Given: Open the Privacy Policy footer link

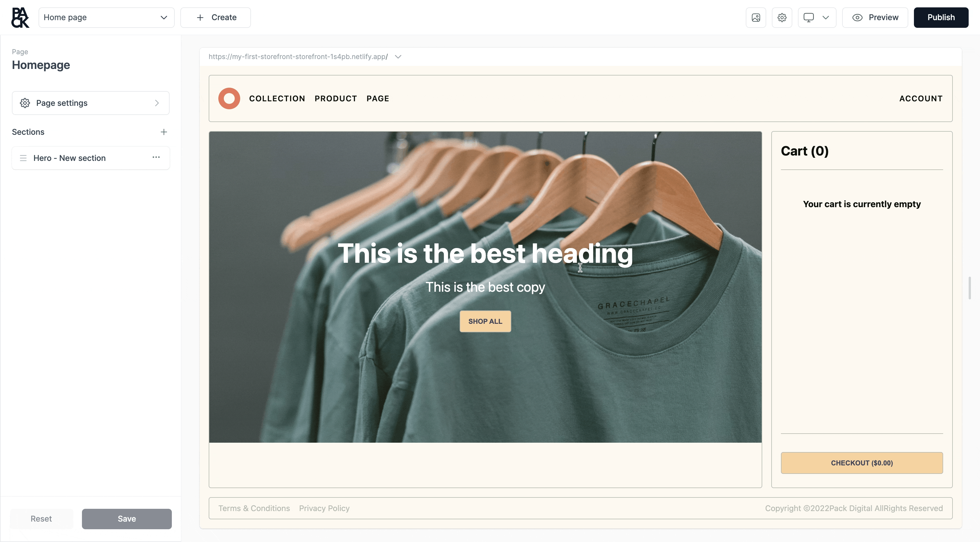Looking at the screenshot, I should [x=324, y=508].
